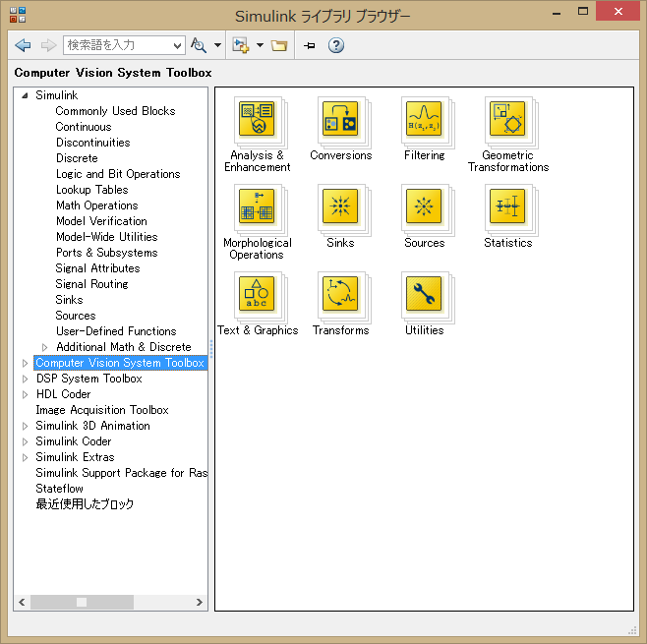
Task: Click the search text input field
Action: coord(116,45)
